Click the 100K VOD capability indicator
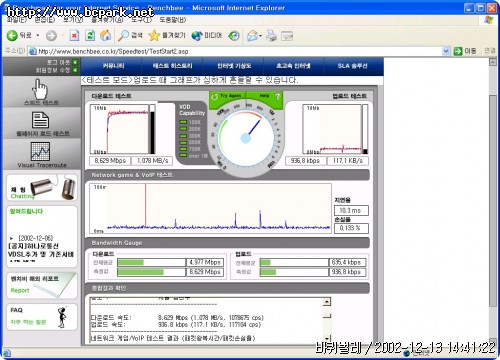 pos(190,122)
